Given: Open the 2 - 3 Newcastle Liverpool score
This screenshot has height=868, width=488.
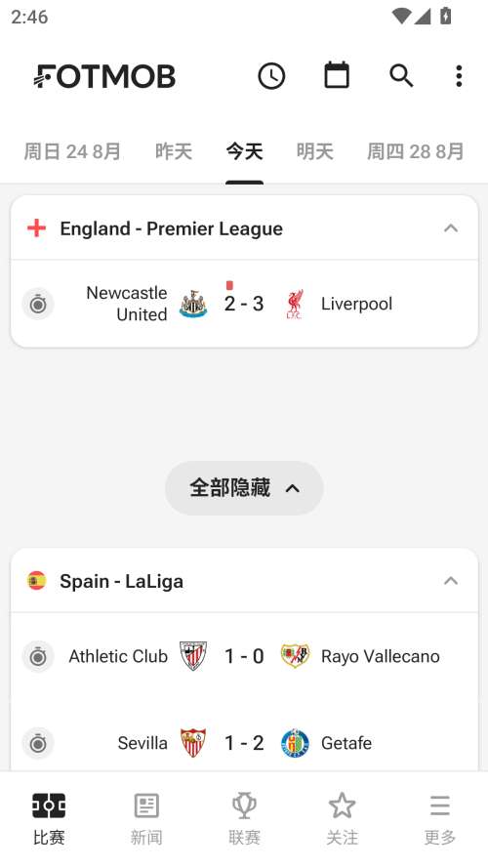Looking at the screenshot, I should point(244,304).
